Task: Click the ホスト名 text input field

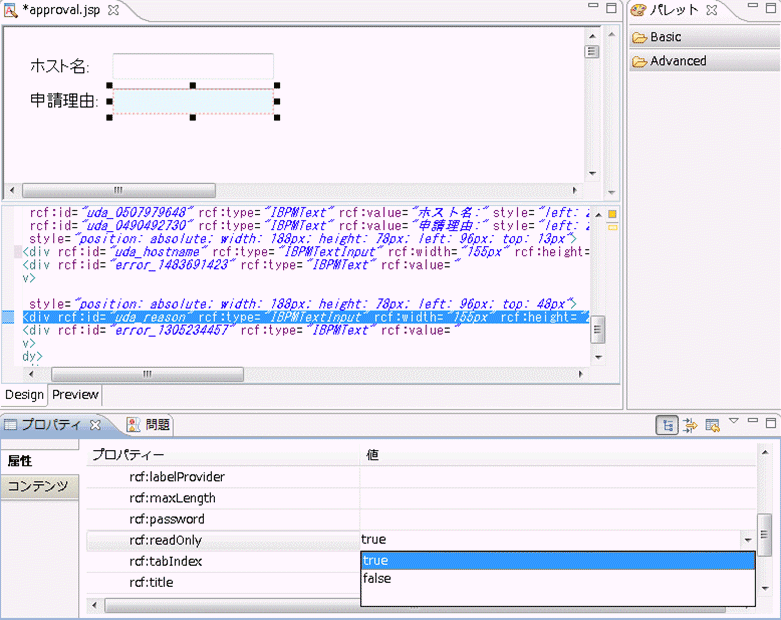Action: [193, 67]
